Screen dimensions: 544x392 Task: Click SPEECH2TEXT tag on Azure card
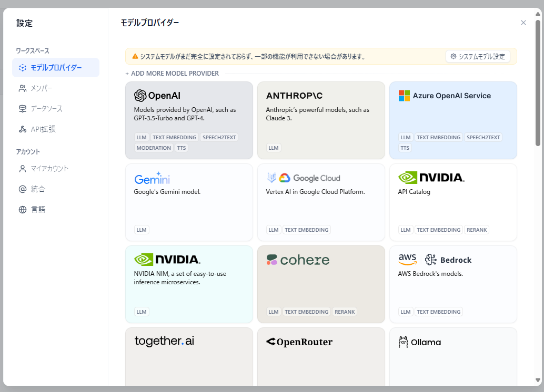pos(483,138)
